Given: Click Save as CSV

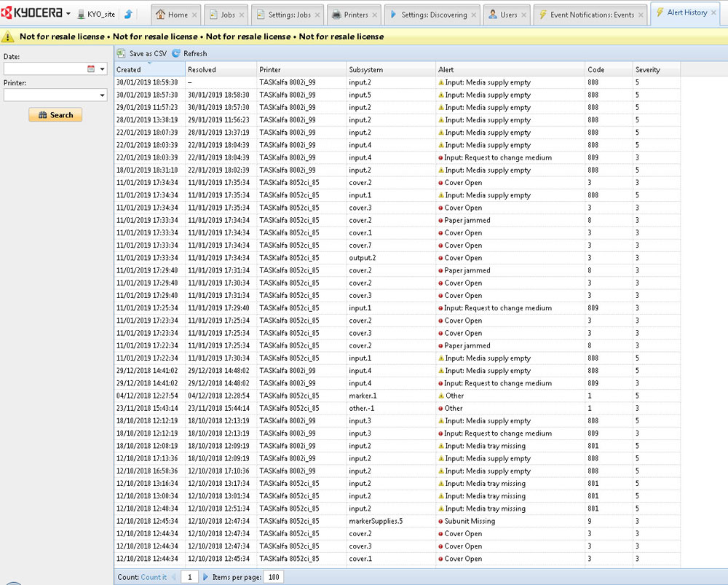Looking at the screenshot, I should pyautogui.click(x=142, y=53).
